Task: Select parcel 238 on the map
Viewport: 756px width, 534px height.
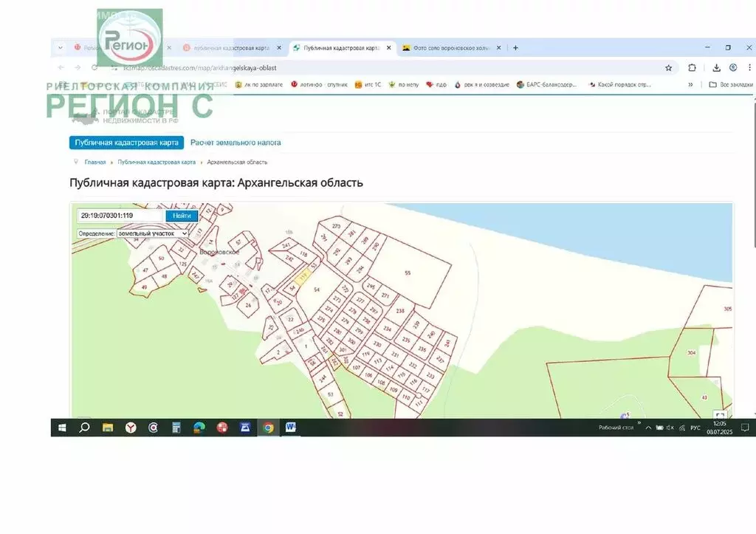Action: point(400,311)
